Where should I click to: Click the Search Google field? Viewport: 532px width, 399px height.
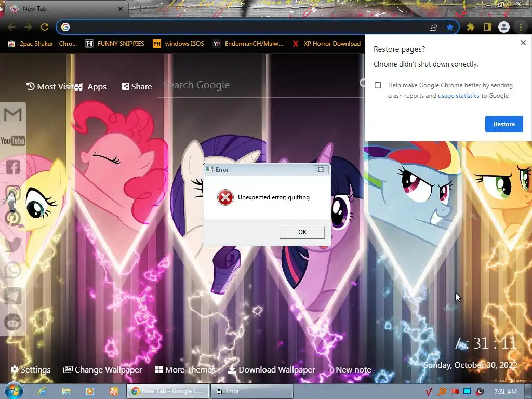[x=261, y=85]
